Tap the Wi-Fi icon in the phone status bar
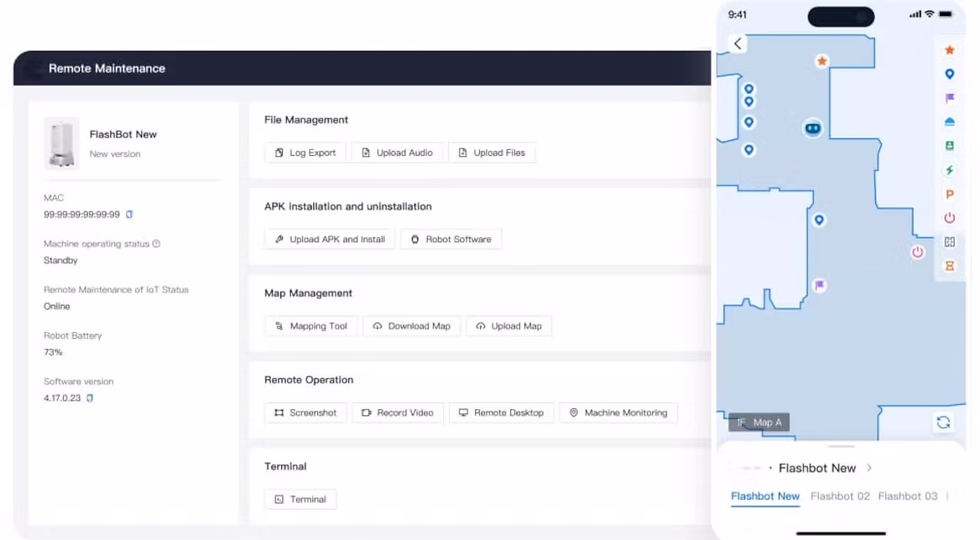The image size is (980, 540). point(930,14)
